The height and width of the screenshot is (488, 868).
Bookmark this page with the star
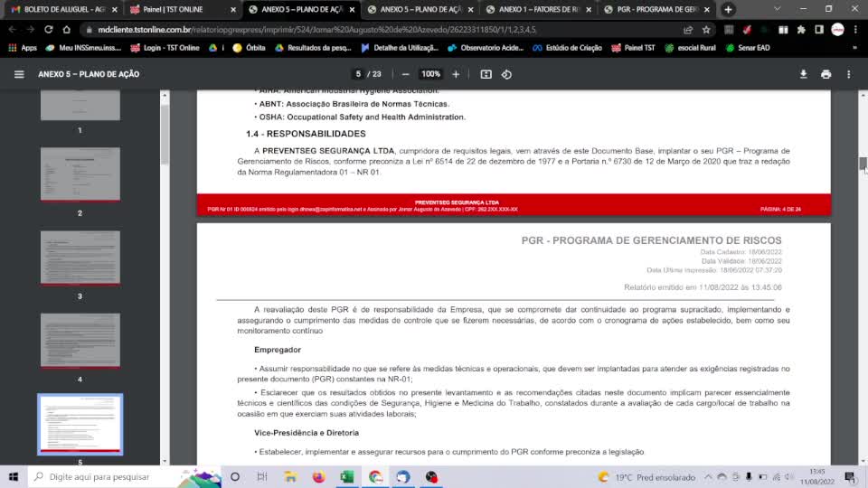coord(706,30)
